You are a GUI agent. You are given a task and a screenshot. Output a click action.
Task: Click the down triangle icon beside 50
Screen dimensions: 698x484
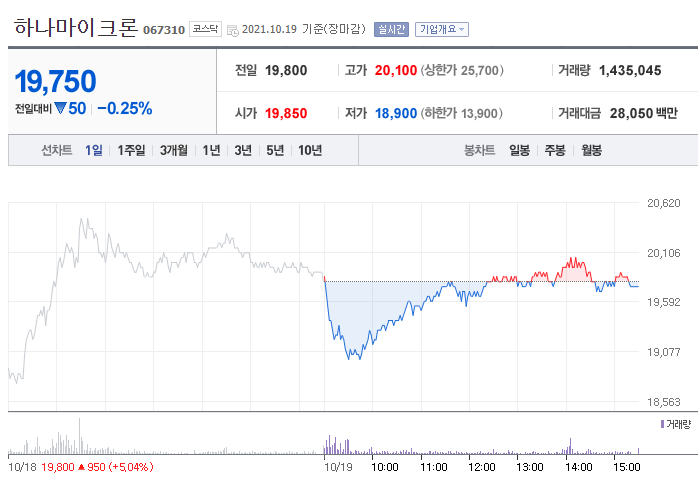[x=60, y=108]
